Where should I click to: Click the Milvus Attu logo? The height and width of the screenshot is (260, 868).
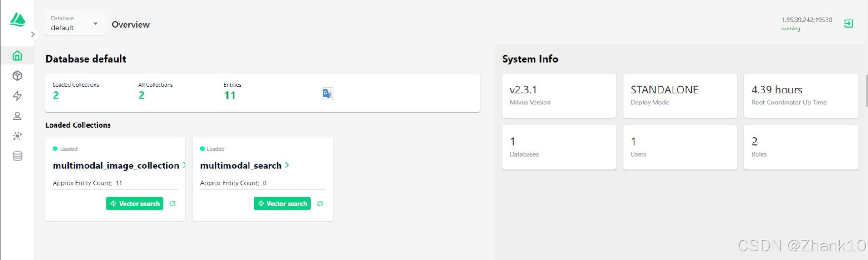pyautogui.click(x=18, y=20)
